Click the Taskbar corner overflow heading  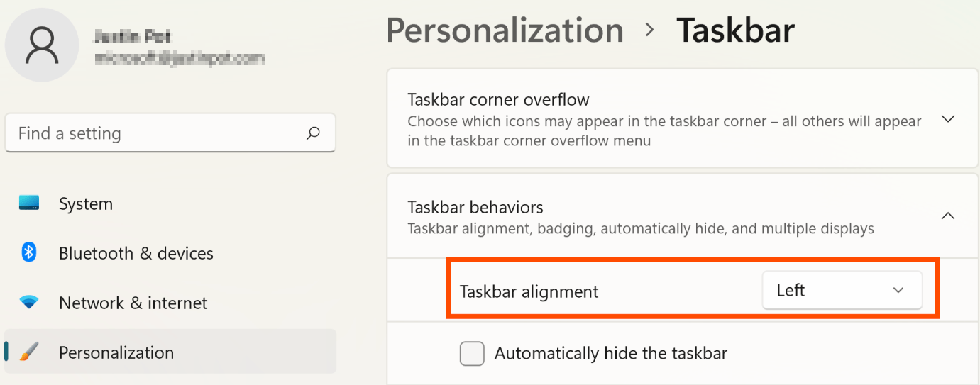pos(498,99)
